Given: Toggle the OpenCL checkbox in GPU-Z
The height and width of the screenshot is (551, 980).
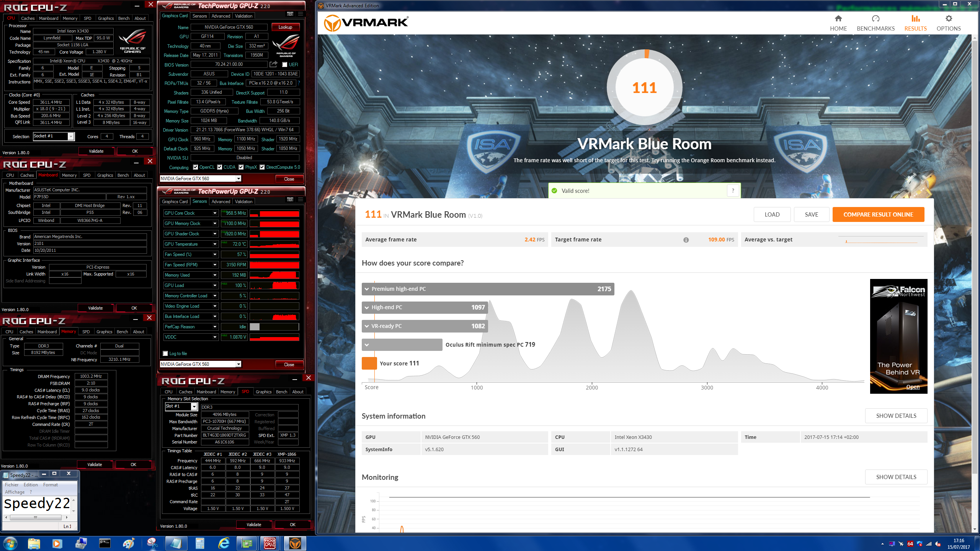Looking at the screenshot, I should pos(196,167).
